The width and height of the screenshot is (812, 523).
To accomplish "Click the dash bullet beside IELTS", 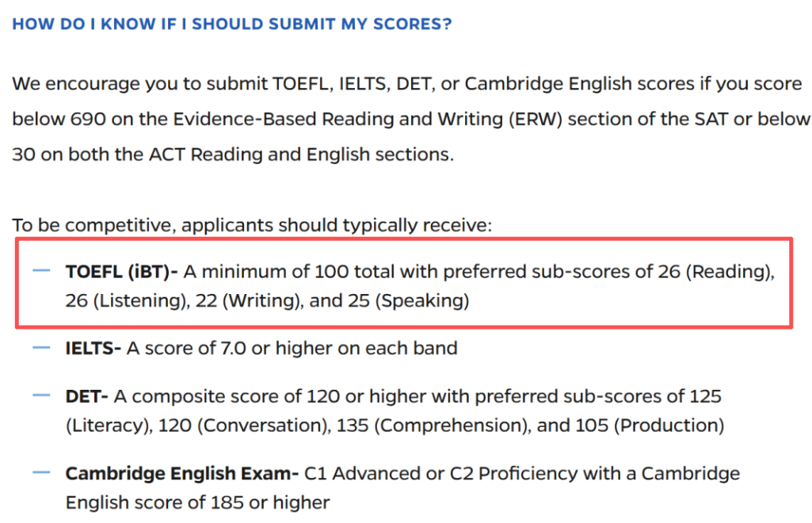I will tap(41, 347).
